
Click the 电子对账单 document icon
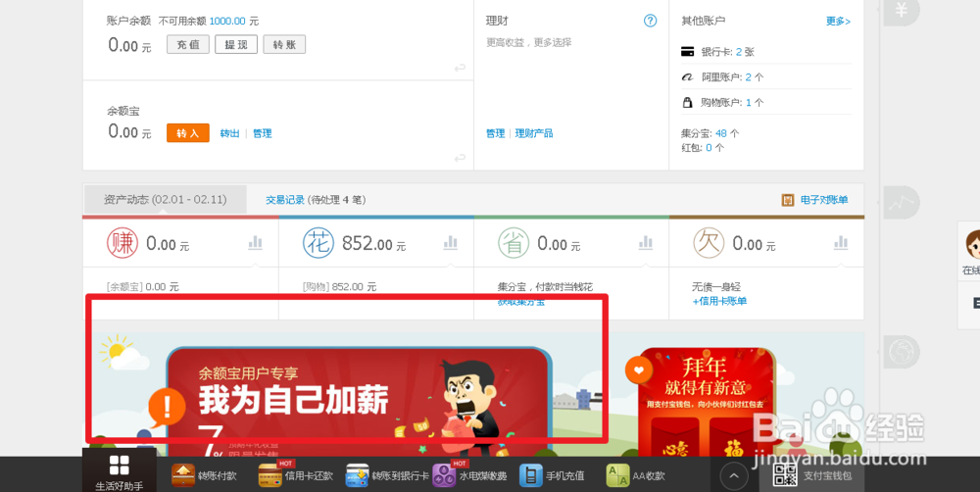pos(788,200)
